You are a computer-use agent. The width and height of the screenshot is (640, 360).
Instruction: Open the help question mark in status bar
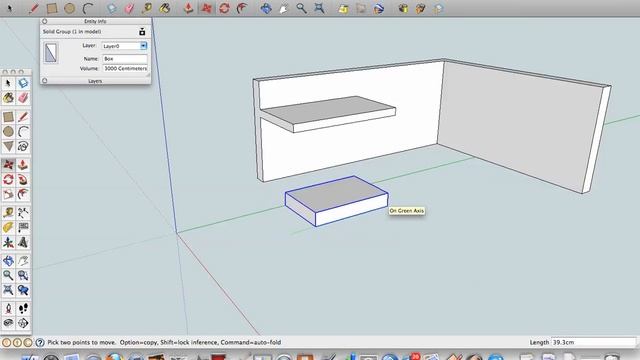tap(40, 342)
